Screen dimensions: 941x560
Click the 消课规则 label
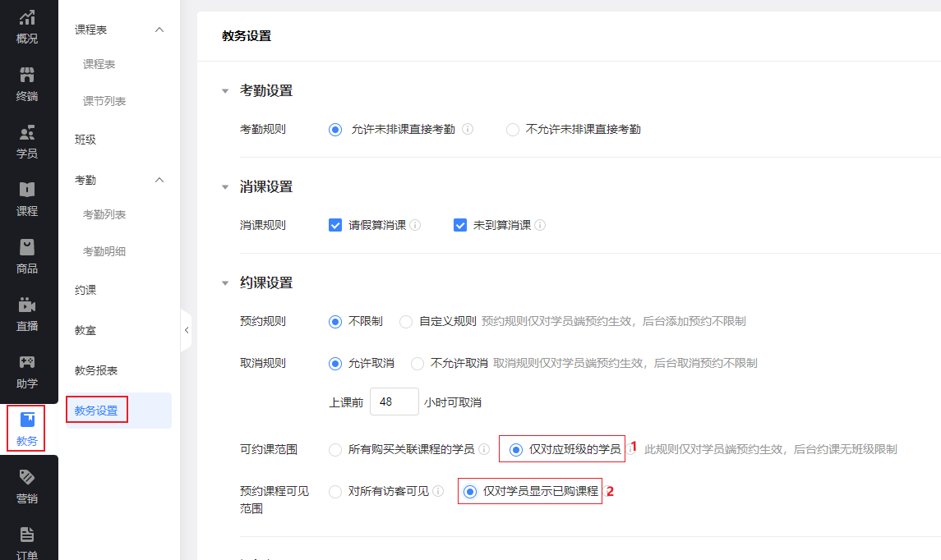(x=263, y=226)
